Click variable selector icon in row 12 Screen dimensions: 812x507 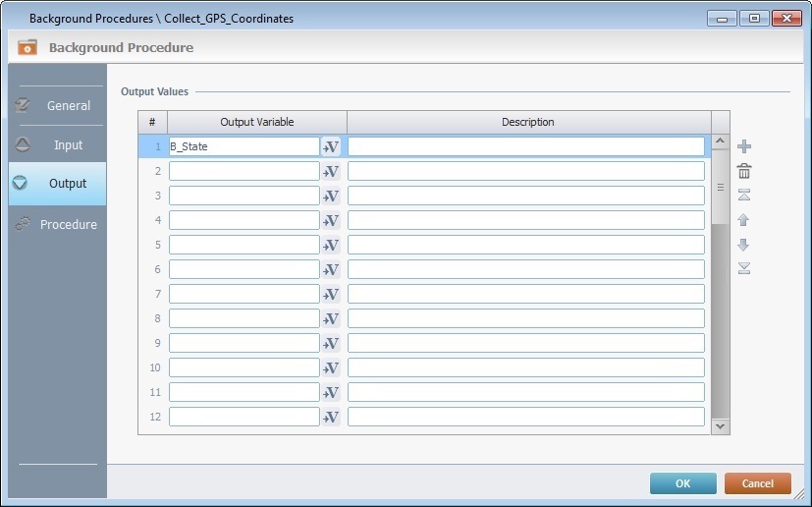click(x=331, y=417)
